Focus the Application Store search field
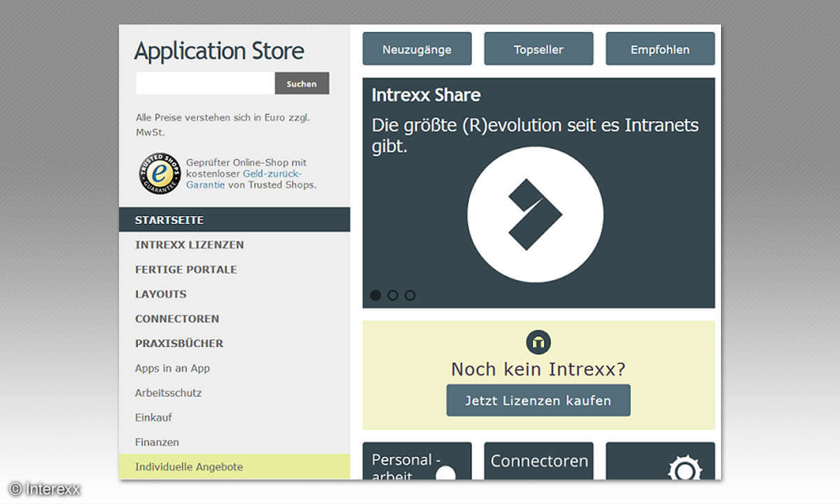 point(205,83)
